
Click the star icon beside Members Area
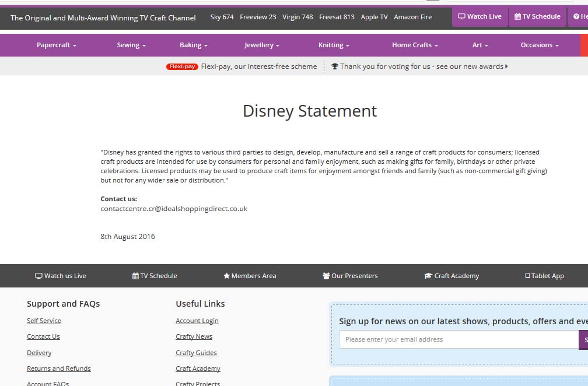point(226,276)
